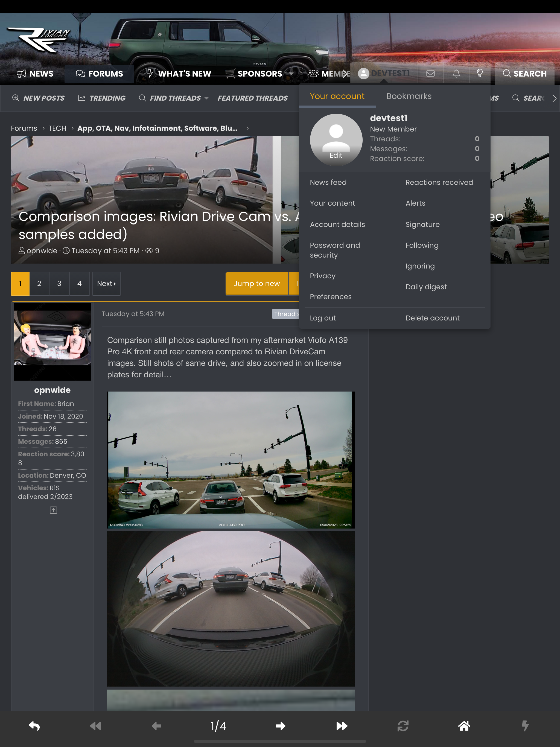Choose Log out
The height and width of the screenshot is (747, 560).
(x=323, y=318)
